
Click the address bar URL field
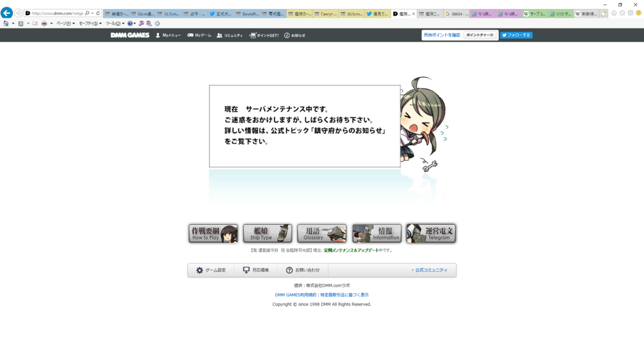click(57, 13)
